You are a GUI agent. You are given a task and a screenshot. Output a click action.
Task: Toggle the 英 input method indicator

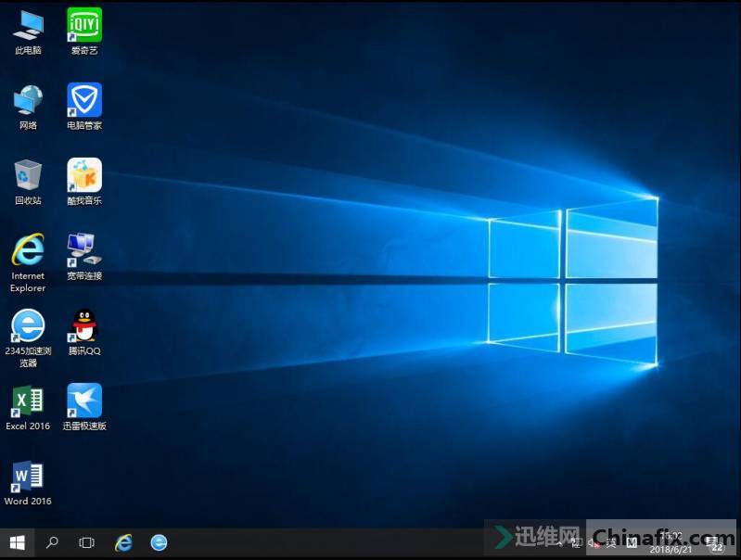611,543
